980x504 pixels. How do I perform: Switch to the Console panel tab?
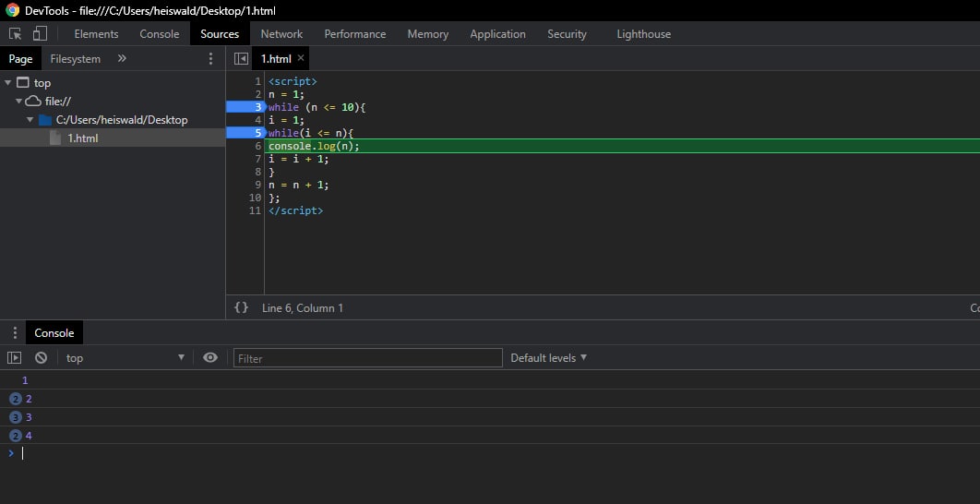(160, 34)
